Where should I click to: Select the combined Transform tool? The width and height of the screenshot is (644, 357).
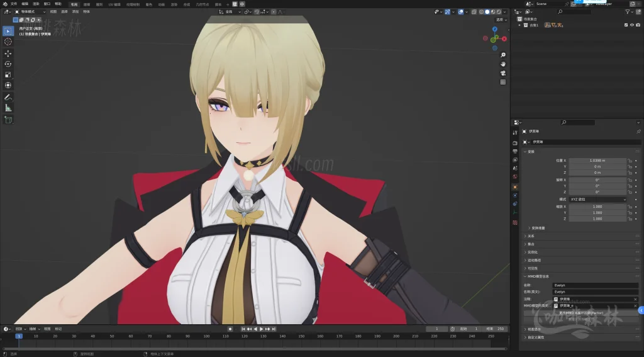[x=8, y=85]
